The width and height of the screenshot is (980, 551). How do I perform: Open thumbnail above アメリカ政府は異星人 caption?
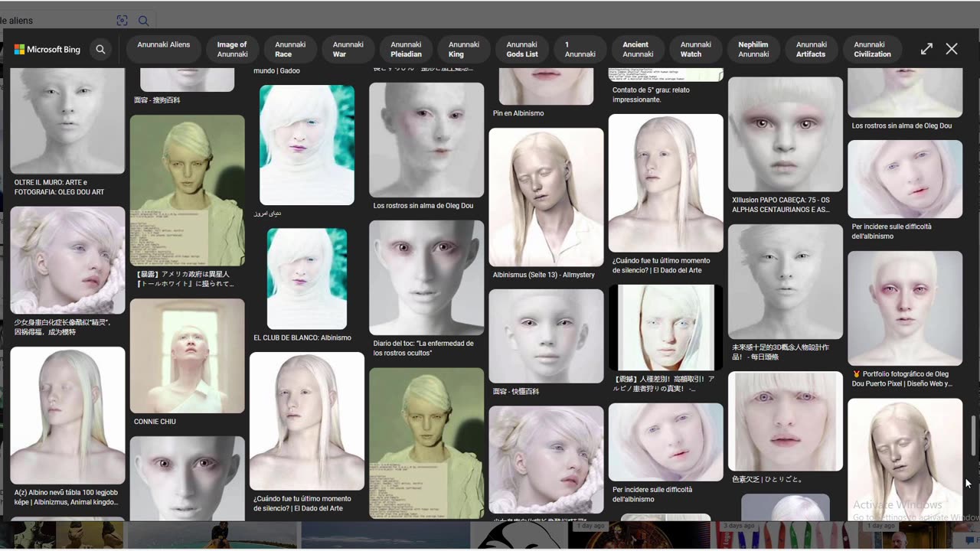(188, 191)
